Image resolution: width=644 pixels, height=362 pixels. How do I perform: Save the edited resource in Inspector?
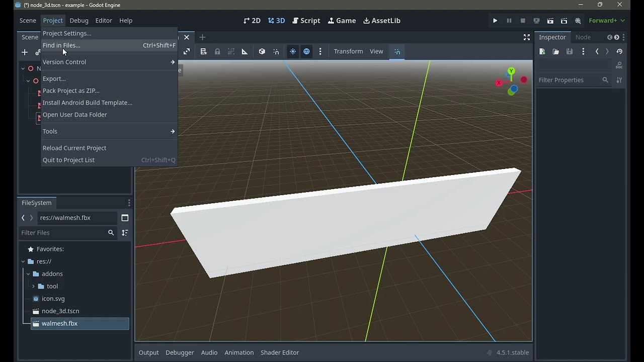(x=570, y=51)
